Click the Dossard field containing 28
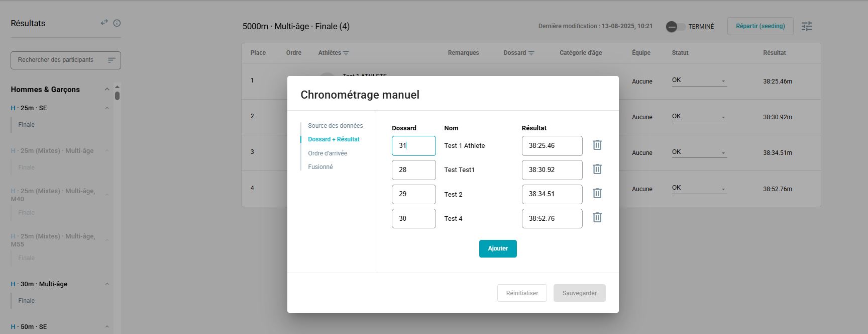 point(414,170)
